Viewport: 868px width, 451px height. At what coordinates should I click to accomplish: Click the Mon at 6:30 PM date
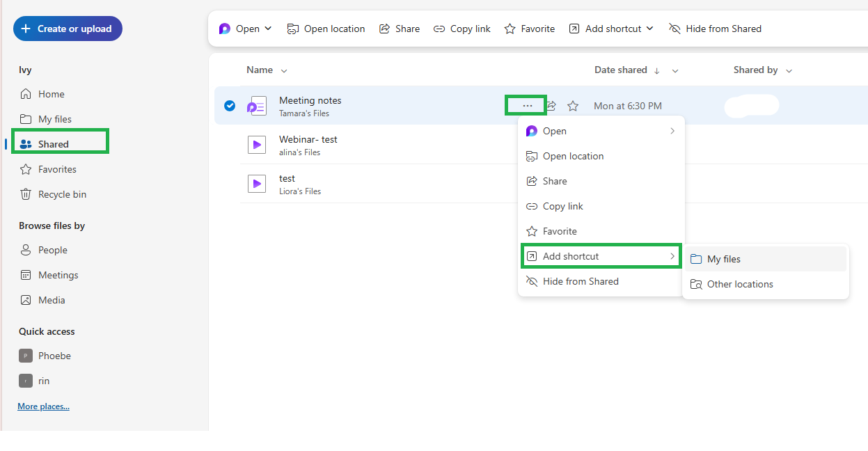point(628,106)
